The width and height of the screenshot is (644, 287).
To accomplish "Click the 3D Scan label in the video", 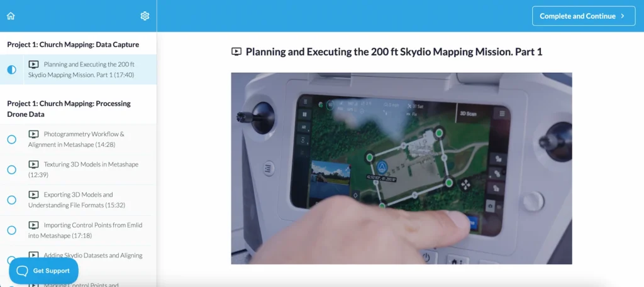I will (468, 114).
